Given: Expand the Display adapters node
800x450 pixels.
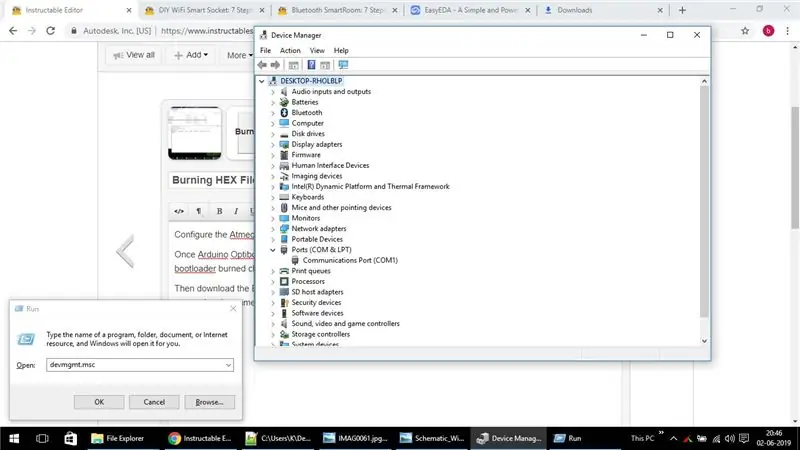Looking at the screenshot, I should coord(273,144).
